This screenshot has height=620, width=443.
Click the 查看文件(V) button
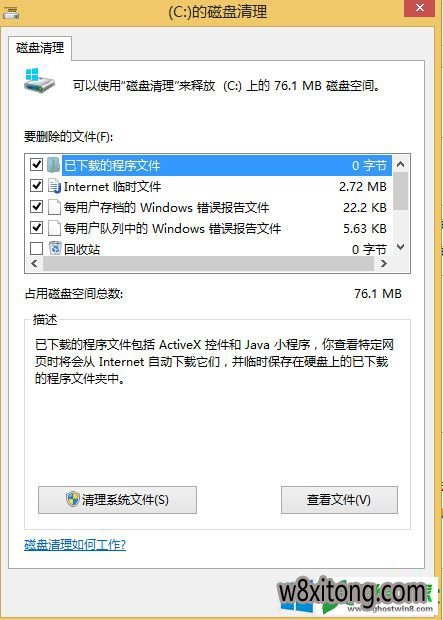339,500
